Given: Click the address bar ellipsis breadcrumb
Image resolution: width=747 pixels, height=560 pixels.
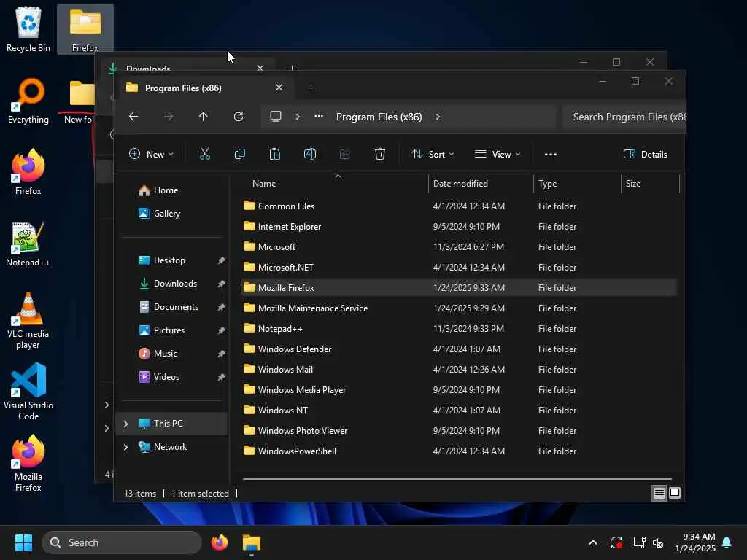Looking at the screenshot, I should point(319,116).
